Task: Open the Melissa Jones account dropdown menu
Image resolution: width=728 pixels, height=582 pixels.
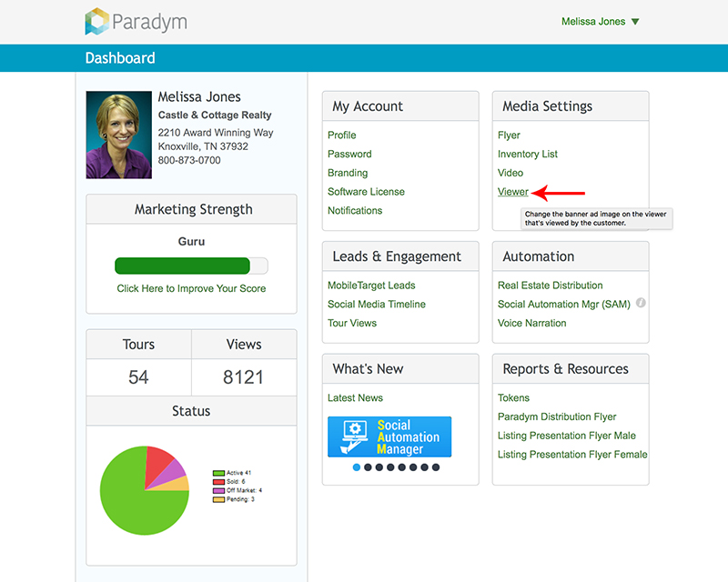Action: 601,21
